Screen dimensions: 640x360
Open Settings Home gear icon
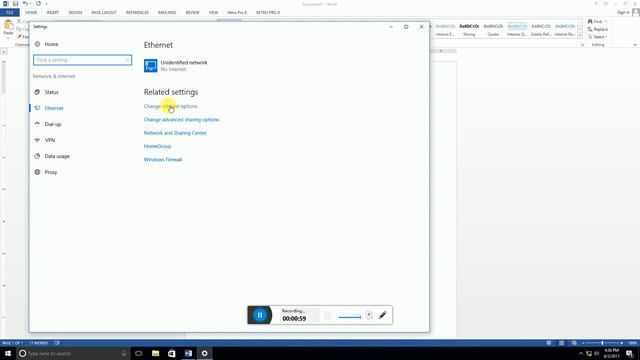point(38,44)
